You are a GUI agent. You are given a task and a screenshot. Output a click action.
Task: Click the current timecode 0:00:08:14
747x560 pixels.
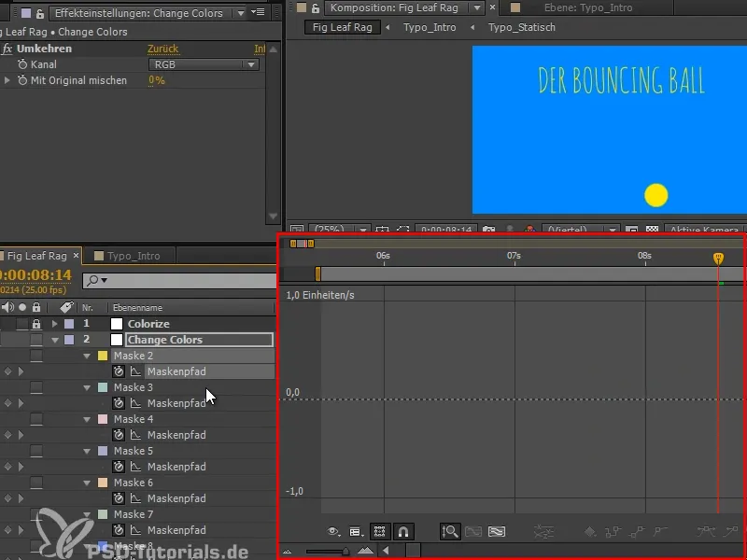35,275
